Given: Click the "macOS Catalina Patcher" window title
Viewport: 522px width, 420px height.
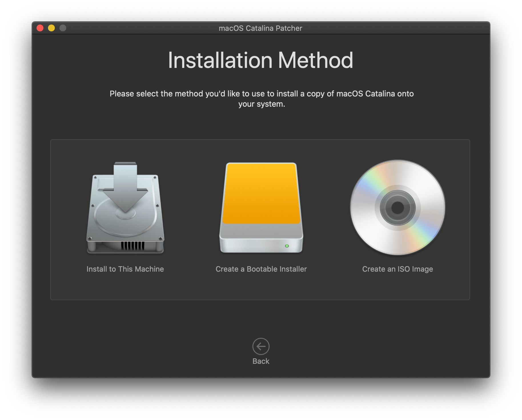Looking at the screenshot, I should click(260, 28).
